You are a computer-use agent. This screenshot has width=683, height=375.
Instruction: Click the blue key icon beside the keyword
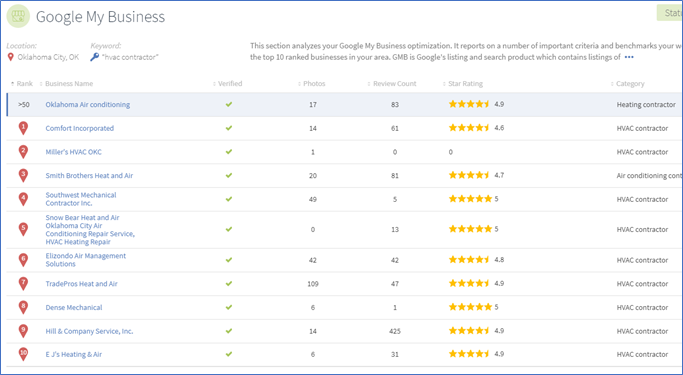pos(95,57)
